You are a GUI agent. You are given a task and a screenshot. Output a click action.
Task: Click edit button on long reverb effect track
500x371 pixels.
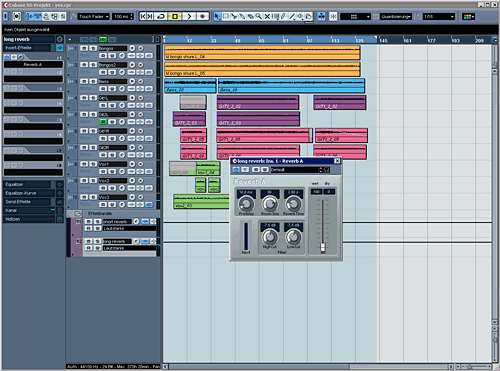[136, 241]
